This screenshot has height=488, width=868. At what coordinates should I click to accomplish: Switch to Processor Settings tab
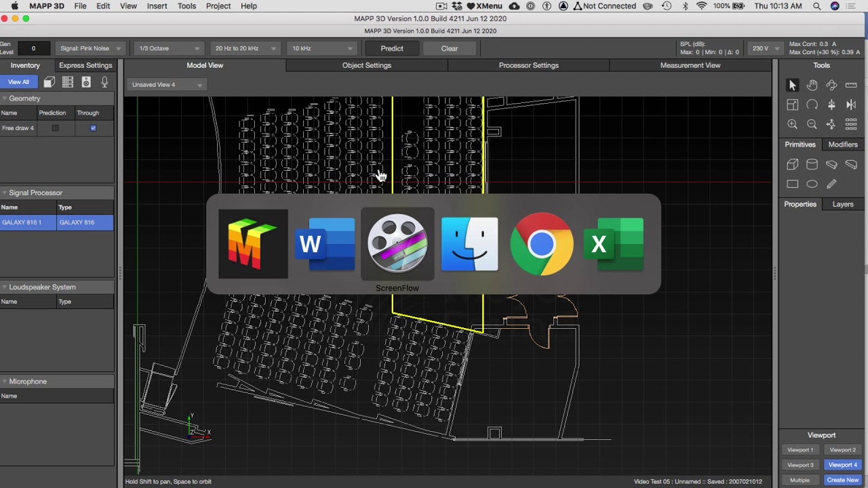pos(528,65)
